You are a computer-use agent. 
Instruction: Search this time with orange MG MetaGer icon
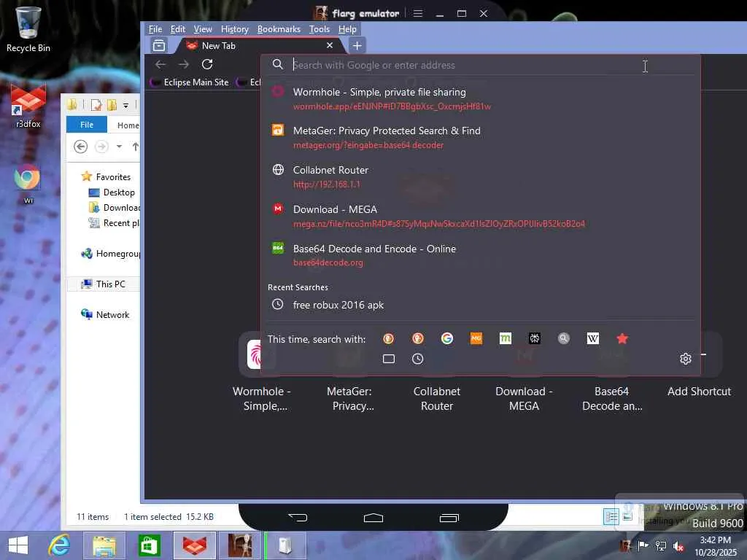(476, 338)
